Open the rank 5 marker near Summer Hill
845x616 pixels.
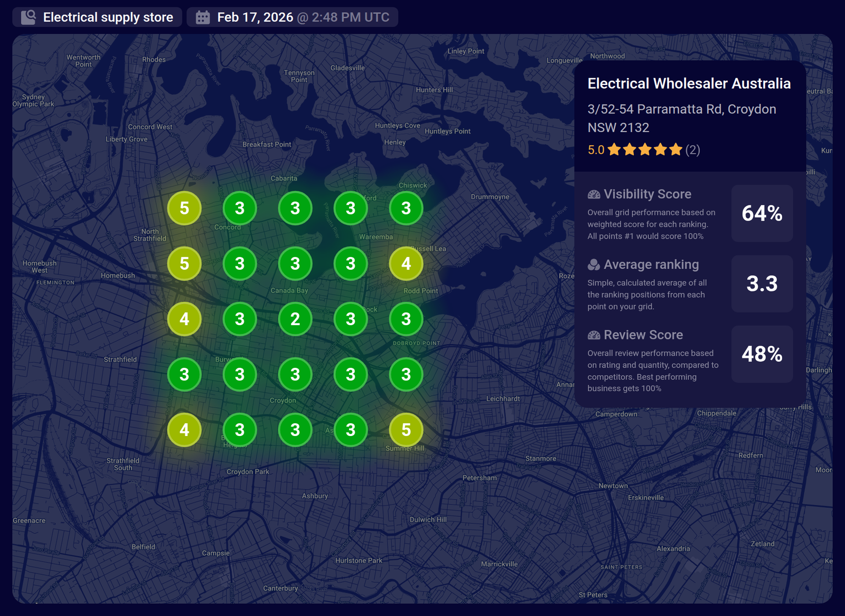click(406, 430)
